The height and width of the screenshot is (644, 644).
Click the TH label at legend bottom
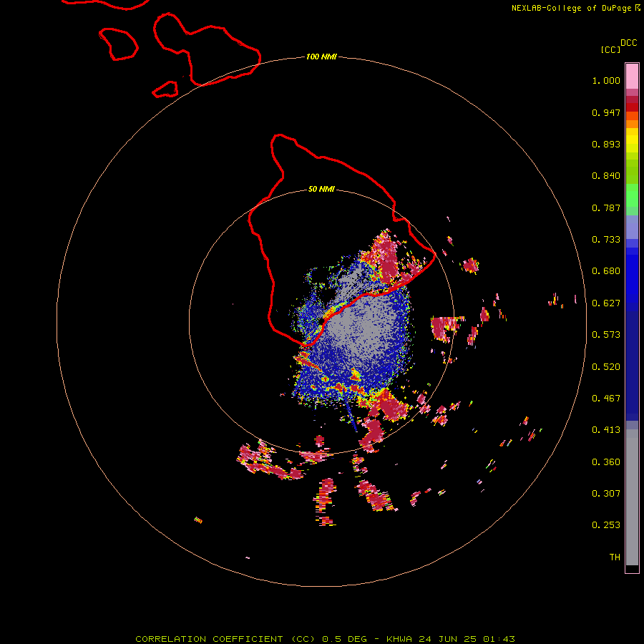[615, 557]
